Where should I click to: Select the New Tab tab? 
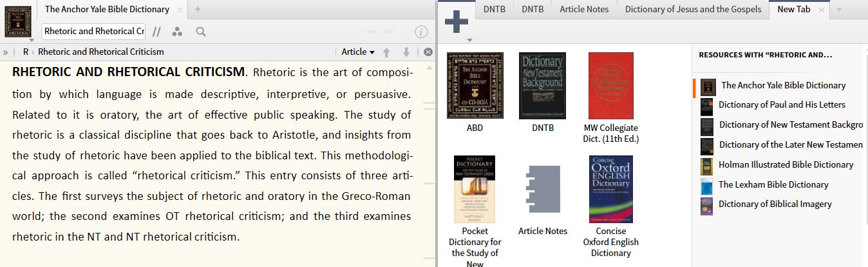pyautogui.click(x=794, y=9)
